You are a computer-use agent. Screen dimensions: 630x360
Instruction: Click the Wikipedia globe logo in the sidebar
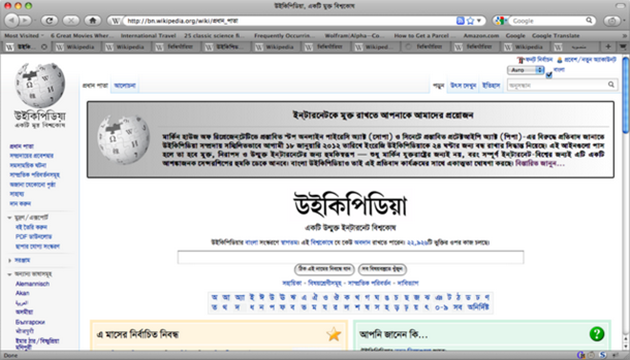39,85
